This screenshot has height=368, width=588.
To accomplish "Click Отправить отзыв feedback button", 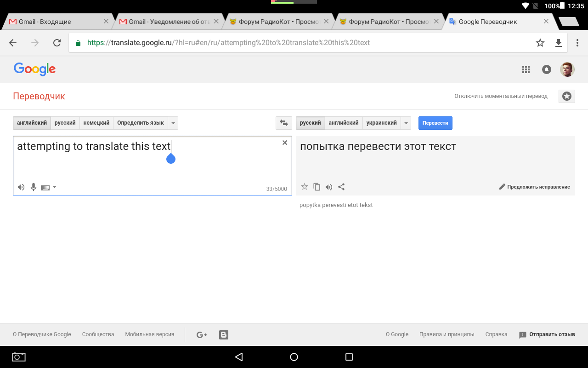I will pos(547,334).
